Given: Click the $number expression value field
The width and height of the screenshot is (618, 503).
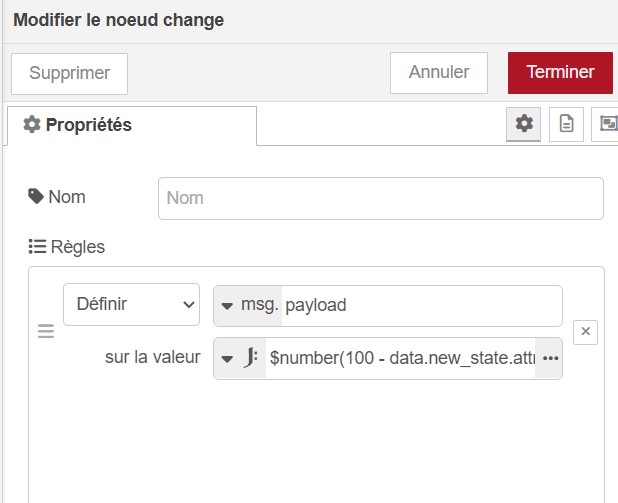Looking at the screenshot, I should 401,358.
